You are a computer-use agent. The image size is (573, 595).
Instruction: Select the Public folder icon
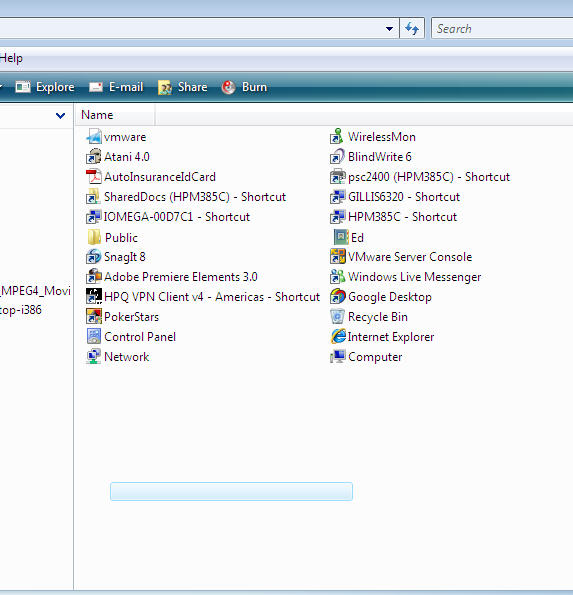(x=94, y=237)
